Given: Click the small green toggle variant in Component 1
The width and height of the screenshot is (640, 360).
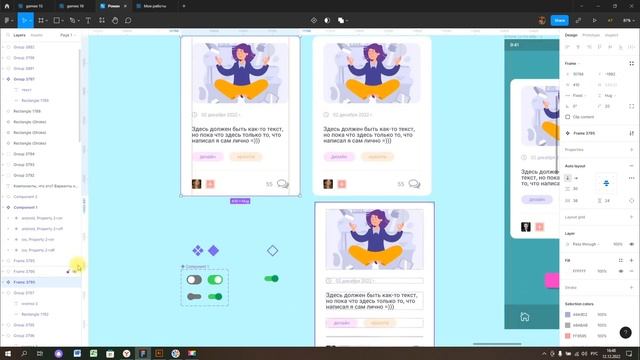Looking at the screenshot, I should (x=215, y=296).
